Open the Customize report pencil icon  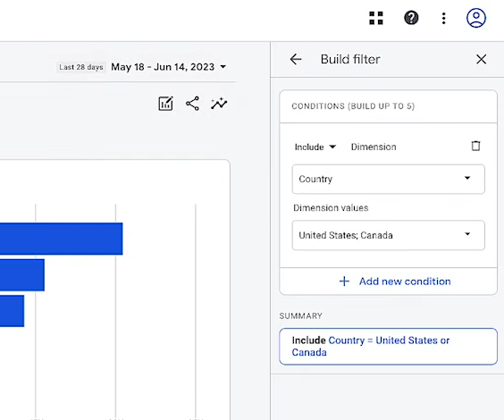coord(166,104)
